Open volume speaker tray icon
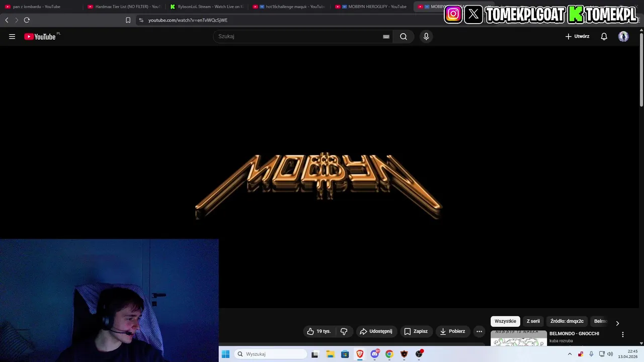 point(610,354)
